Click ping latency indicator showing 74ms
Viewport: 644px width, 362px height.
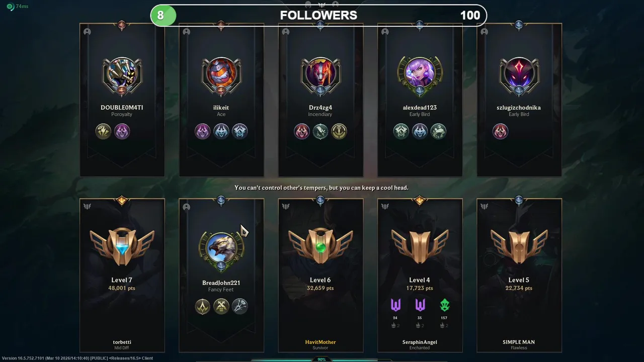click(x=18, y=7)
